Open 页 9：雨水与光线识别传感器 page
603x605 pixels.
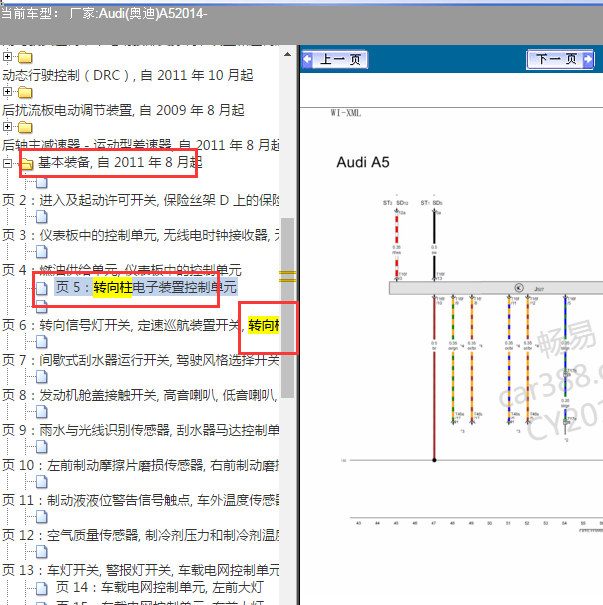point(141,430)
